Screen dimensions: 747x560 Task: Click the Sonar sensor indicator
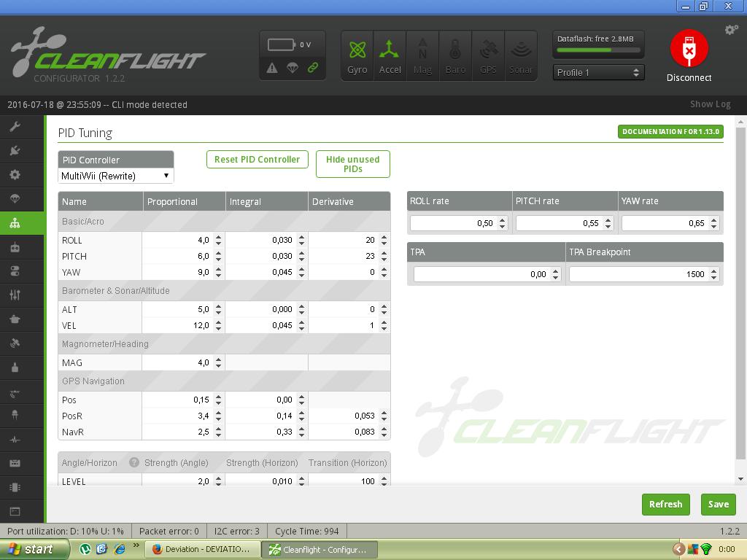(521, 55)
